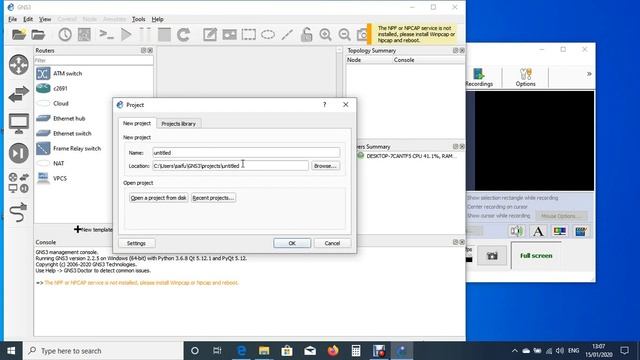Toggle Show cursor while recording option
This screenshot has width=640, height=360.
(x=498, y=216)
